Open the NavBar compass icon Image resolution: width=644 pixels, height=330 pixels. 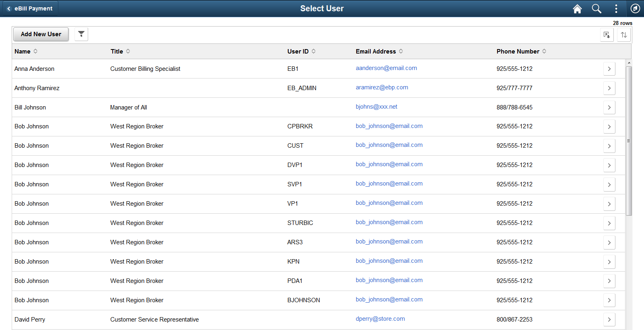click(635, 8)
